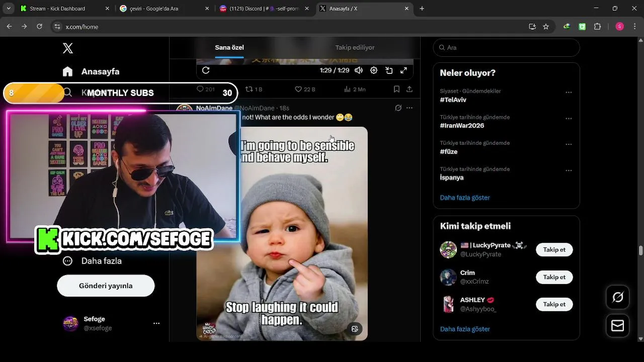Follow LuckyPyrate with Takip et
The width and height of the screenshot is (644, 362).
pyautogui.click(x=554, y=249)
